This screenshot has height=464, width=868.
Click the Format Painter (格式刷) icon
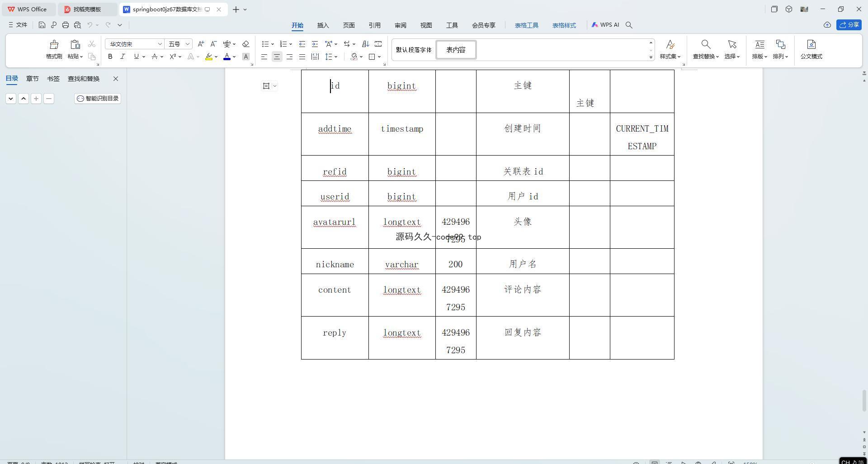pyautogui.click(x=54, y=44)
